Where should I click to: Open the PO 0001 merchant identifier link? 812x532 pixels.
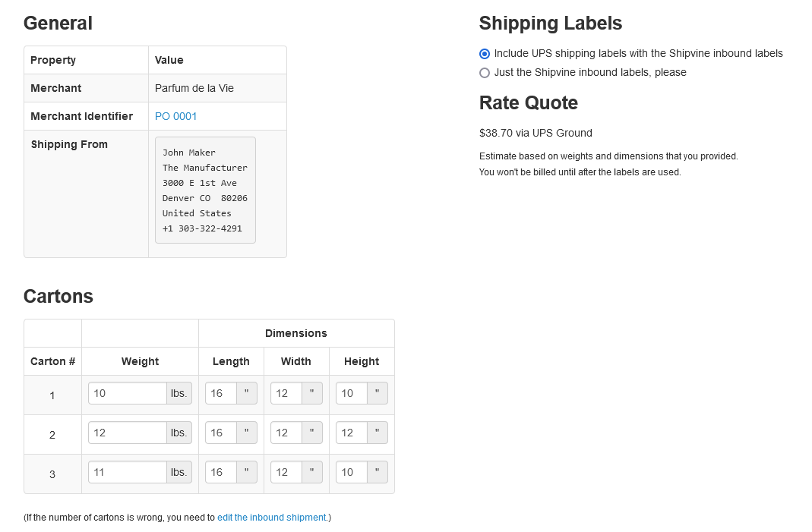(x=175, y=116)
